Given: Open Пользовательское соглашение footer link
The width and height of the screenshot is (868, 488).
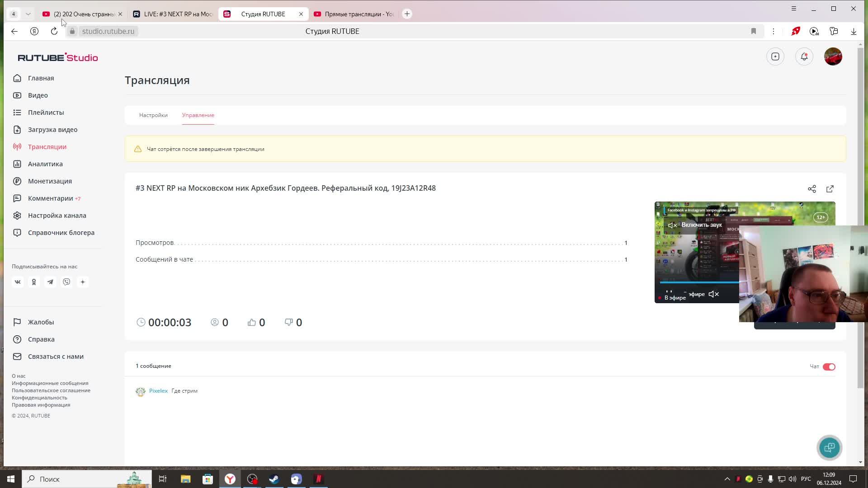Looking at the screenshot, I should [x=51, y=390].
